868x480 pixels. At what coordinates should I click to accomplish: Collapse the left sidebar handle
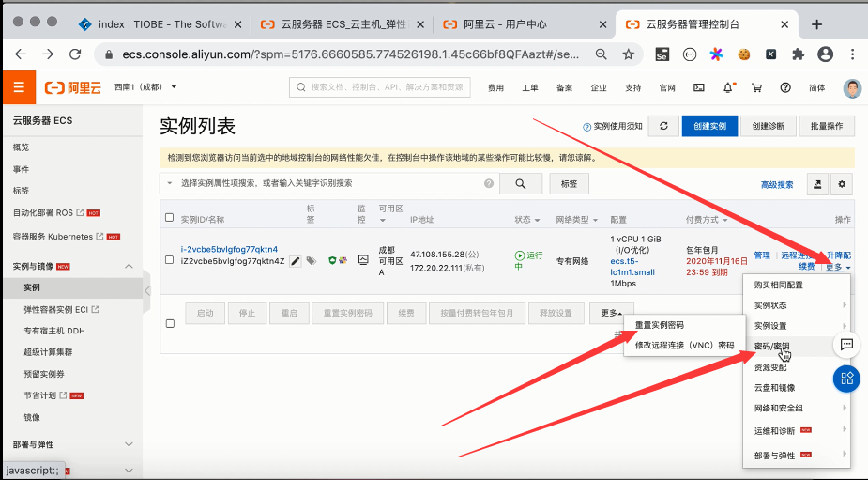(x=147, y=290)
